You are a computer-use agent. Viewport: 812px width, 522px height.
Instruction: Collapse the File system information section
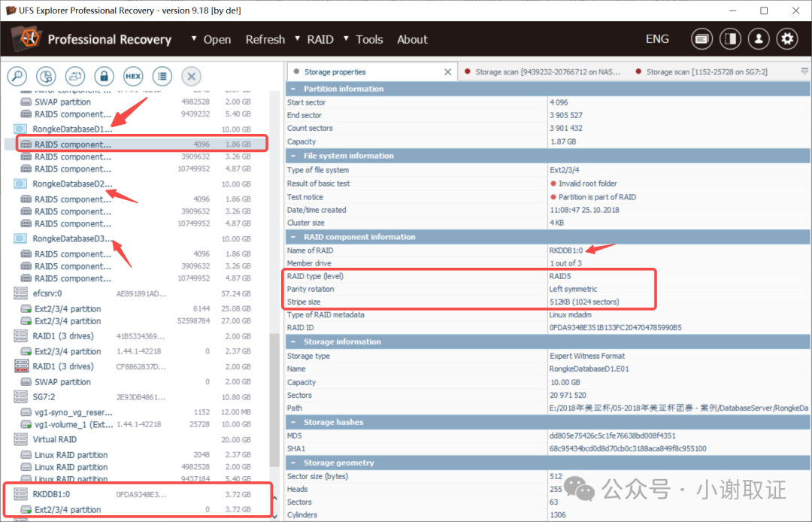293,156
